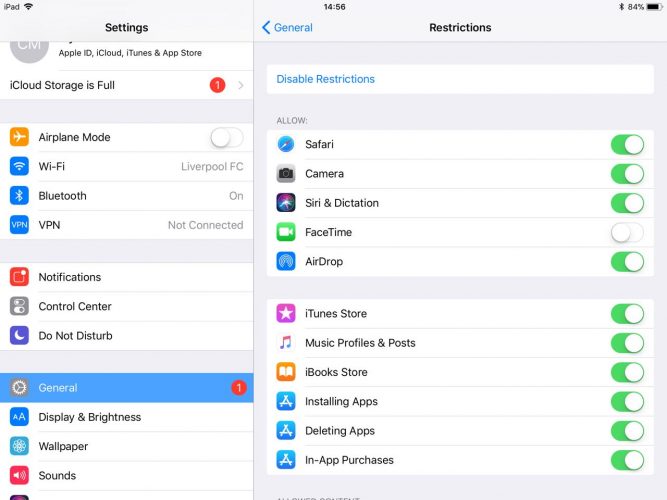This screenshot has height=500, width=667.
Task: Tap the Liverpool FC network name
Action: click(212, 166)
